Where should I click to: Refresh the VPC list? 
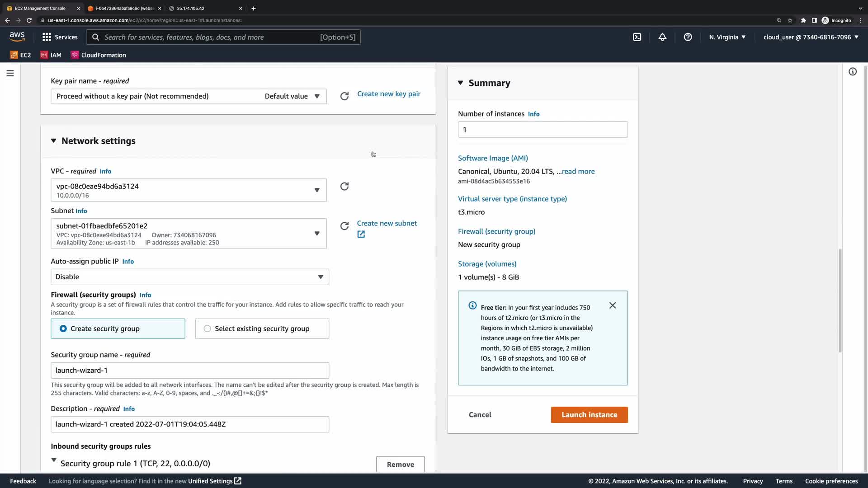pyautogui.click(x=344, y=186)
